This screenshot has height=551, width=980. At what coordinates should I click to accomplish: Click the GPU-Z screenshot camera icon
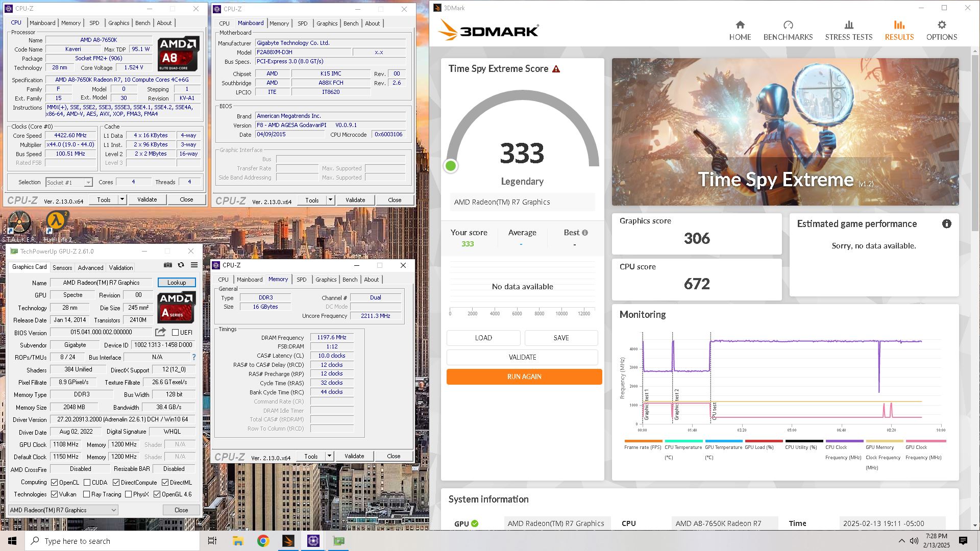(x=168, y=265)
